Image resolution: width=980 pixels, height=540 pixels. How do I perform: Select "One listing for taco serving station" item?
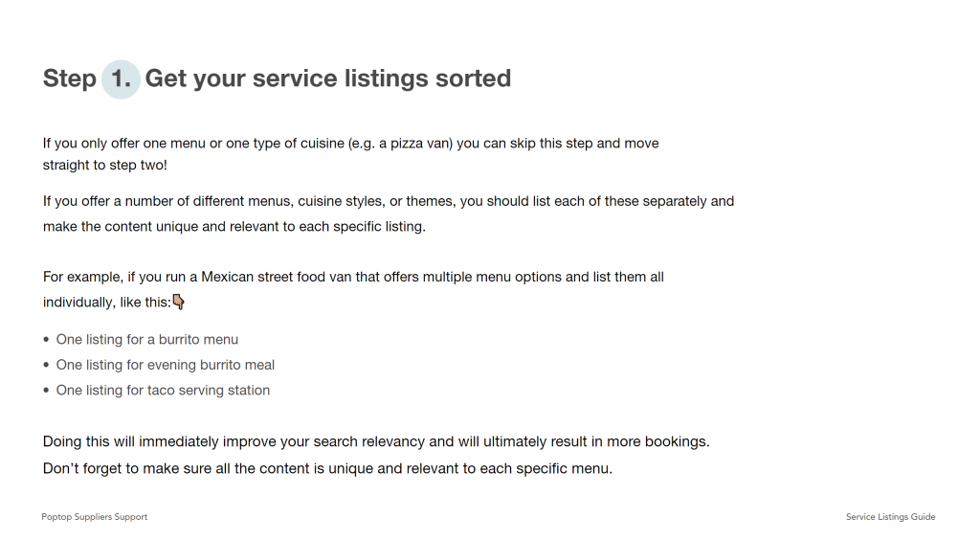(163, 391)
